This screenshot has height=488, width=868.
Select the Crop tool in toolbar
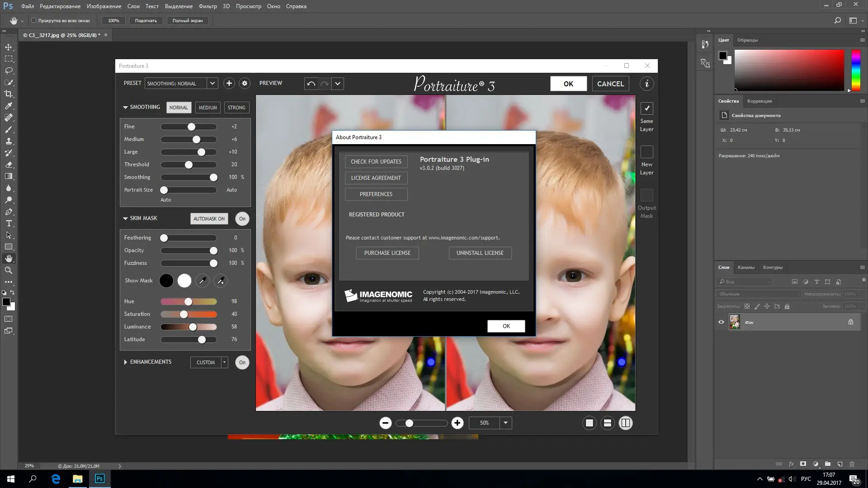point(9,94)
